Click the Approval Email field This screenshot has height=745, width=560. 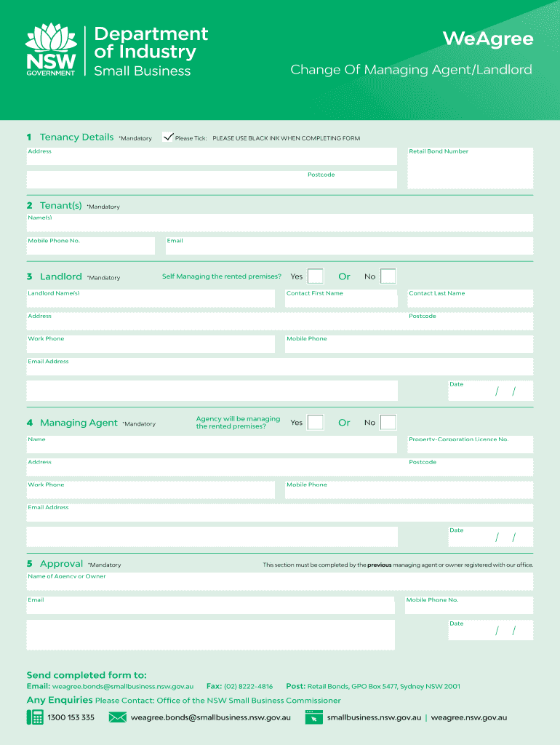[210, 605]
